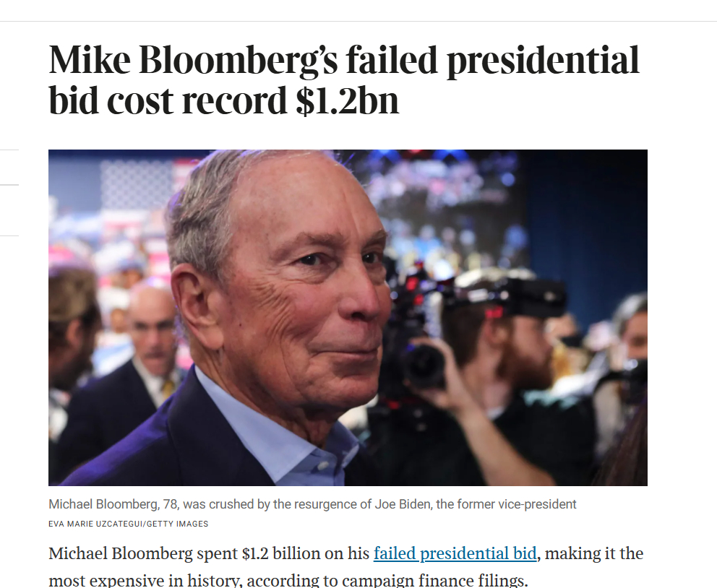Click the photo caption about Joe Biden
717x588 pixels.
312,504
